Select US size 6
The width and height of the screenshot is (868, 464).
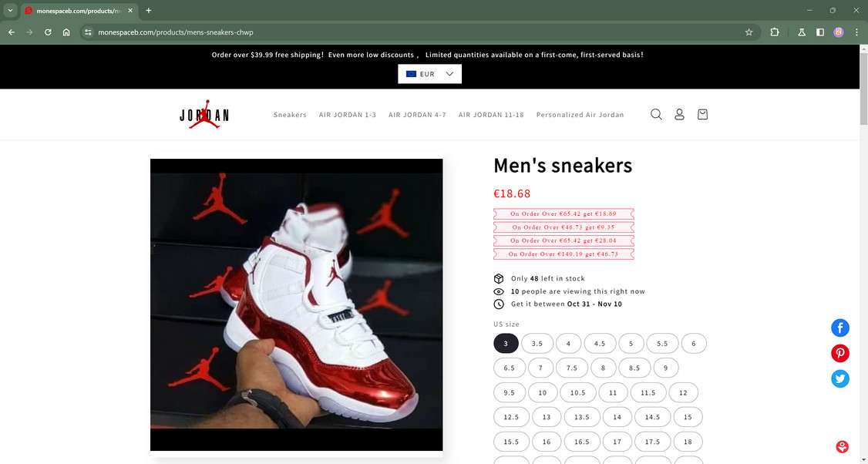tap(694, 343)
